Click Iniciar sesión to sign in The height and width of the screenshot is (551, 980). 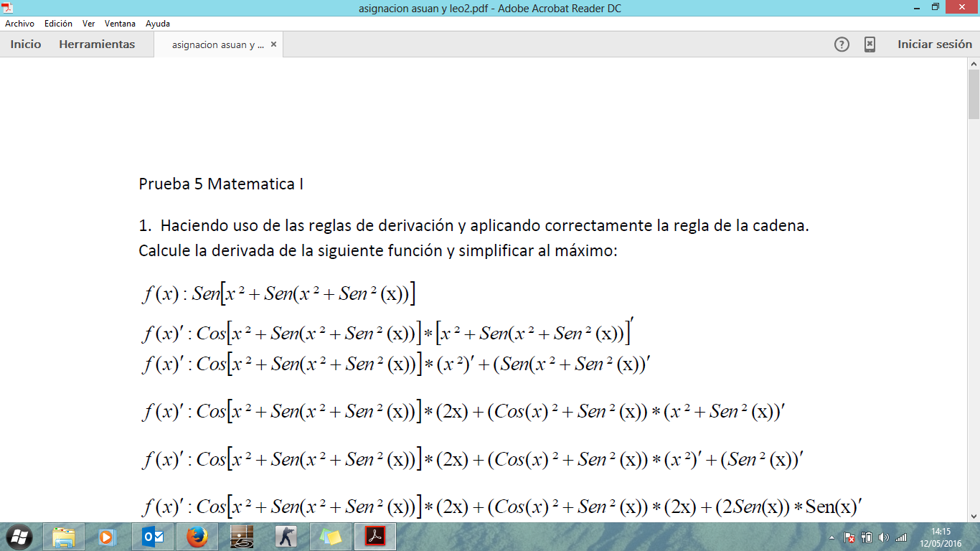tap(935, 44)
